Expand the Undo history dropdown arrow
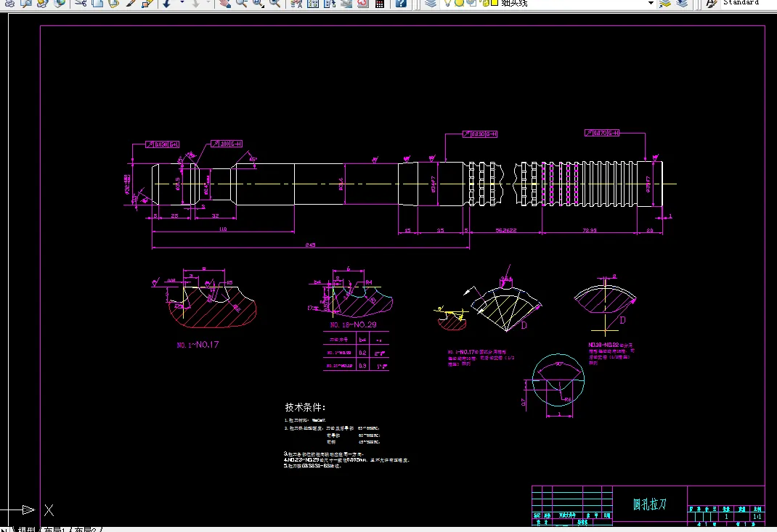This screenshot has height=532, width=777. point(182,3)
